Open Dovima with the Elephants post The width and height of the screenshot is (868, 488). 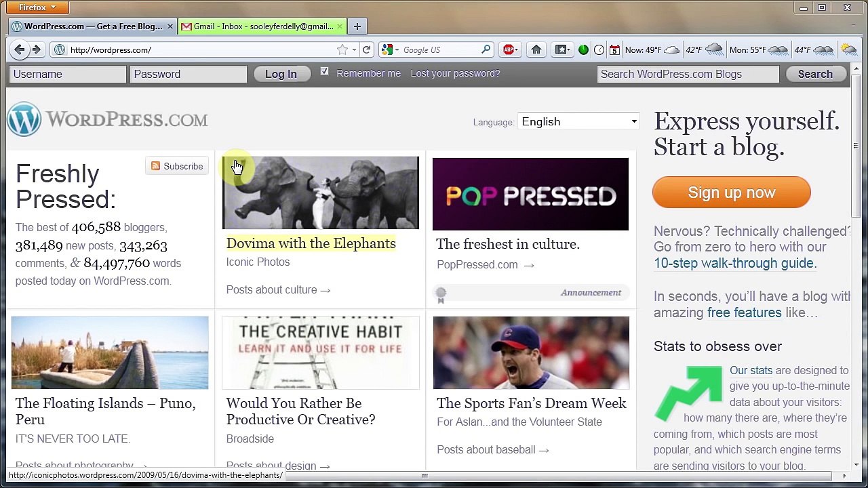(x=311, y=243)
